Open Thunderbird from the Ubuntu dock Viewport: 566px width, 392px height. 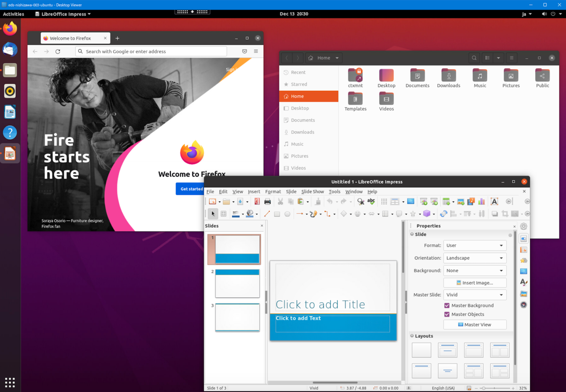pyautogui.click(x=10, y=50)
